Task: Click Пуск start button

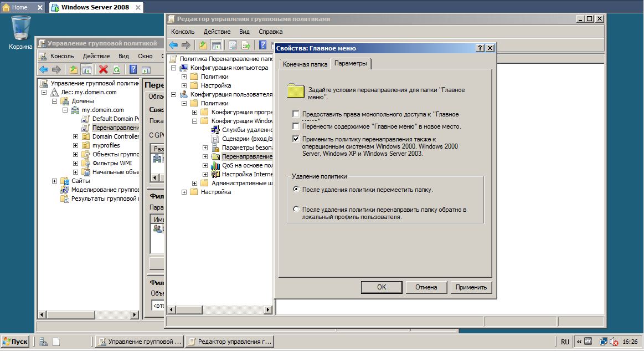Action: pyautogui.click(x=15, y=342)
